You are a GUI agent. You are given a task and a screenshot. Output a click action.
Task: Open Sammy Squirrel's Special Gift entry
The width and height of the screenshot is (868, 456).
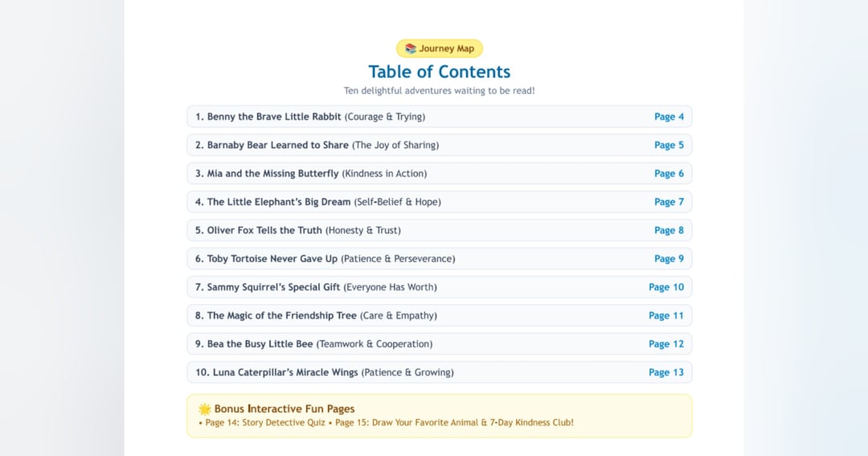(x=440, y=287)
